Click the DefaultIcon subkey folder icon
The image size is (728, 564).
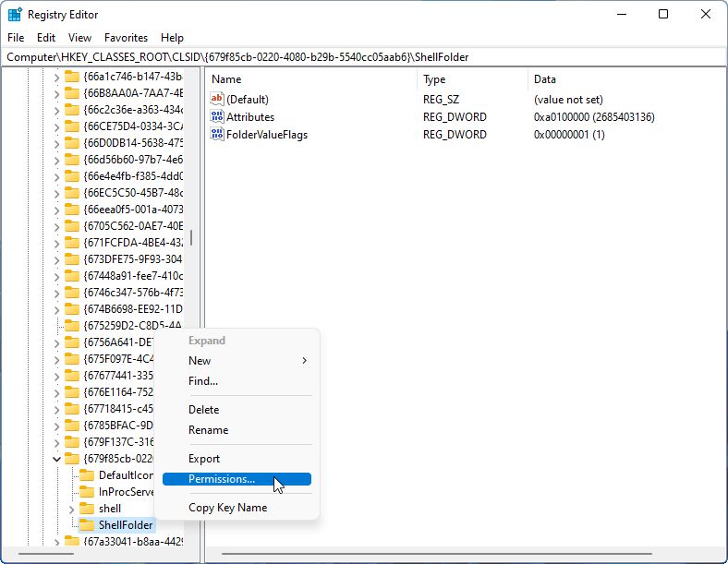(x=87, y=475)
